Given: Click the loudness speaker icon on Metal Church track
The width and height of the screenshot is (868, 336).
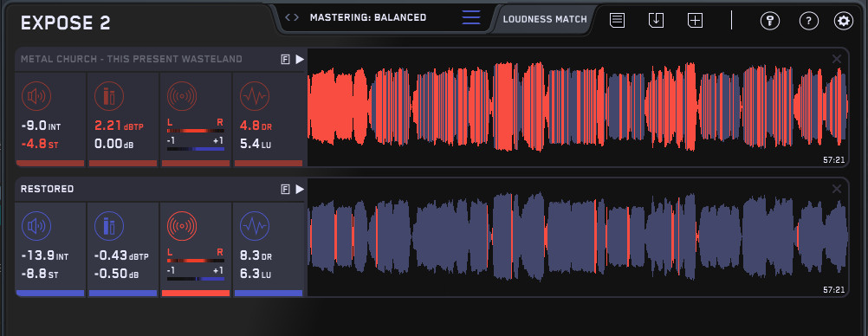Looking at the screenshot, I should tap(36, 96).
